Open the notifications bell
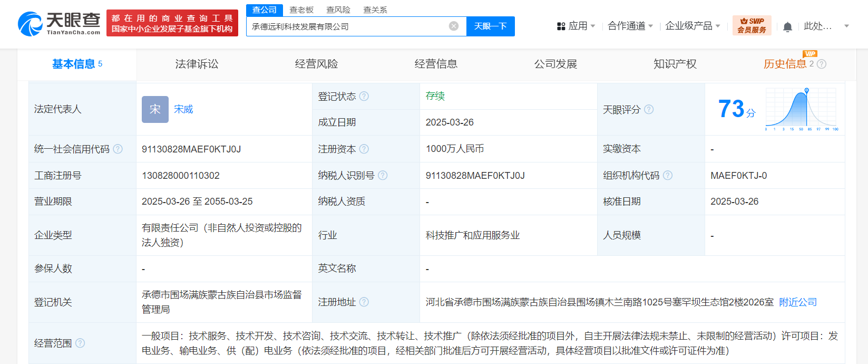868x364 pixels. [787, 27]
